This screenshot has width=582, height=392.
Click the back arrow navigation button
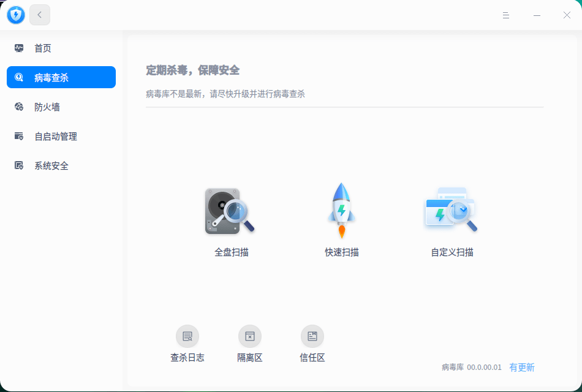coord(39,15)
